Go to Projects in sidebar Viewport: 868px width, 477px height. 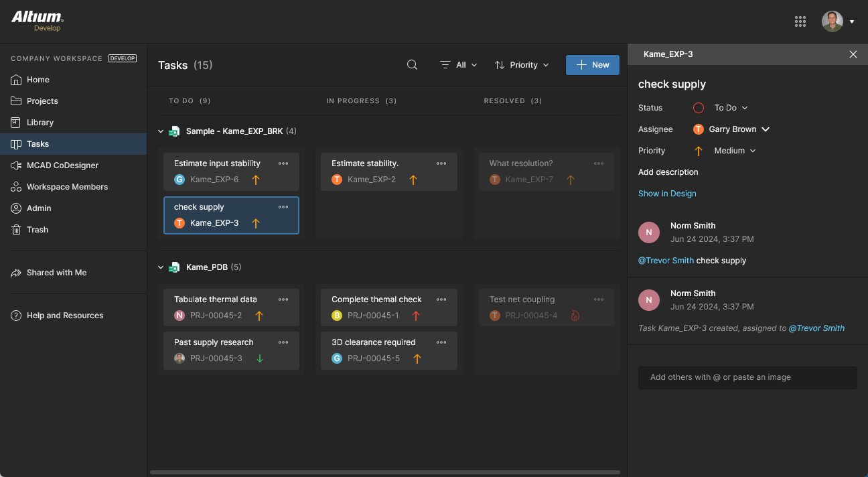42,101
